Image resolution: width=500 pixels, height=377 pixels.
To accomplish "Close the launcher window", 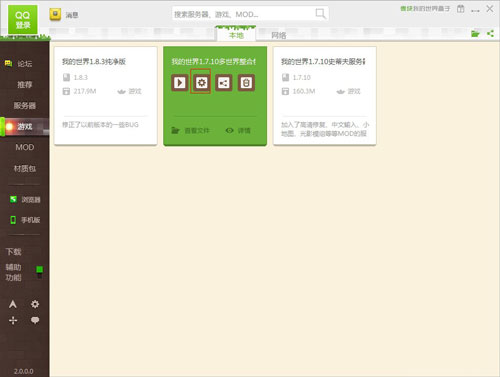I will tap(490, 9).
